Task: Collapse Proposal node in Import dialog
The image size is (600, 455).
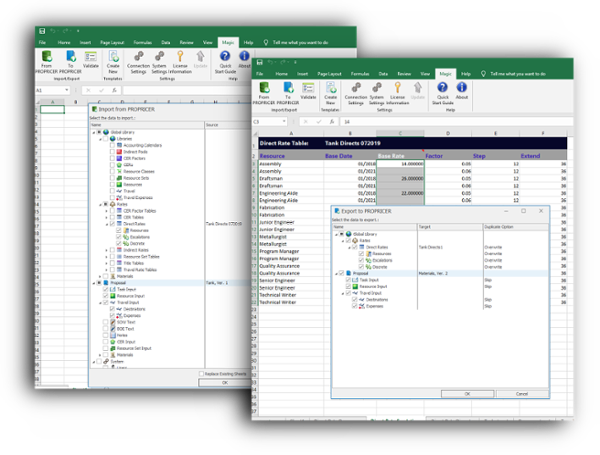Action: pos(93,283)
